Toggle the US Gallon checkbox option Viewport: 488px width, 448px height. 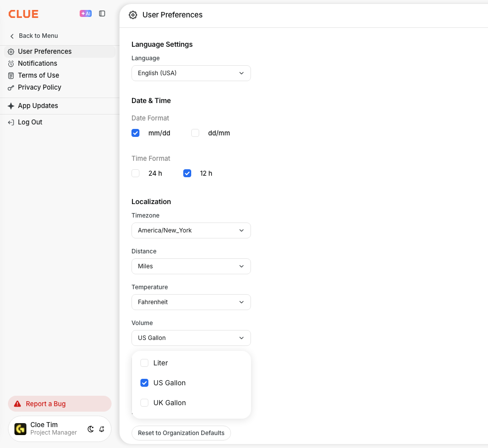(144, 383)
